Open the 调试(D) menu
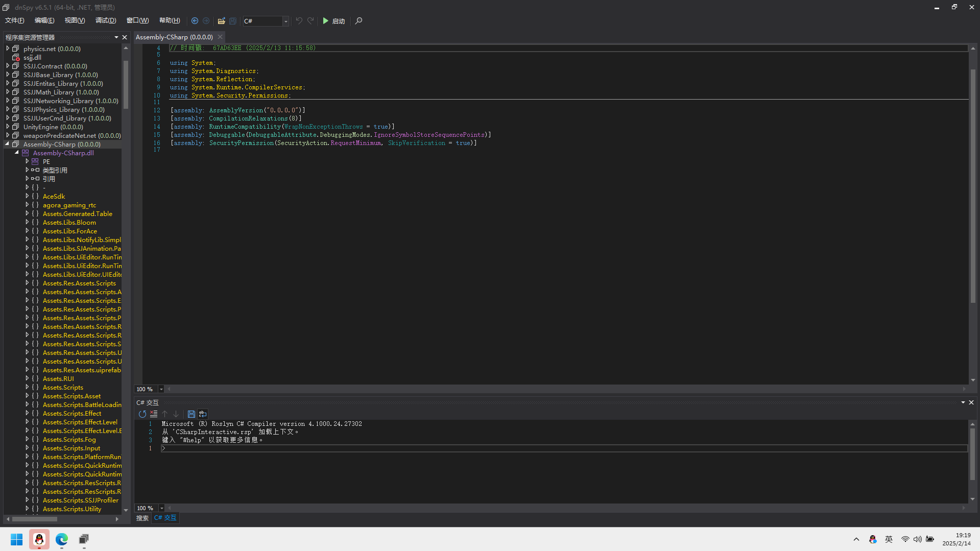The height and width of the screenshot is (551, 980). tap(105, 20)
